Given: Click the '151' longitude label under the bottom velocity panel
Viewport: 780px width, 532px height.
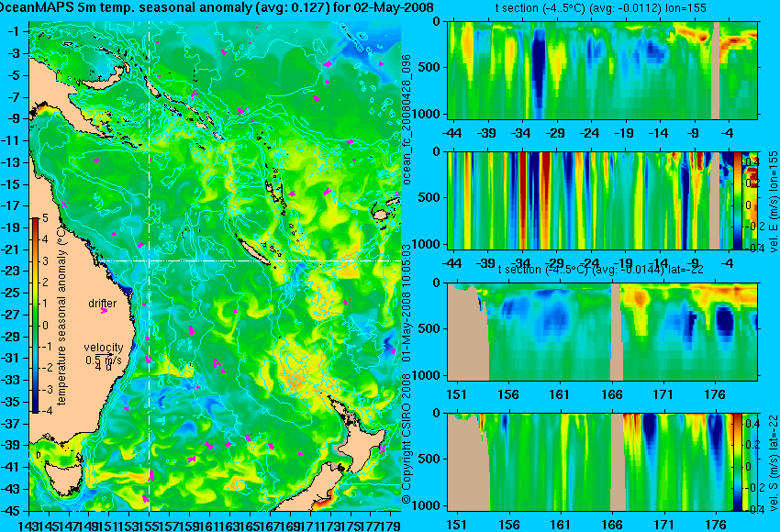Looking at the screenshot, I should [x=457, y=525].
